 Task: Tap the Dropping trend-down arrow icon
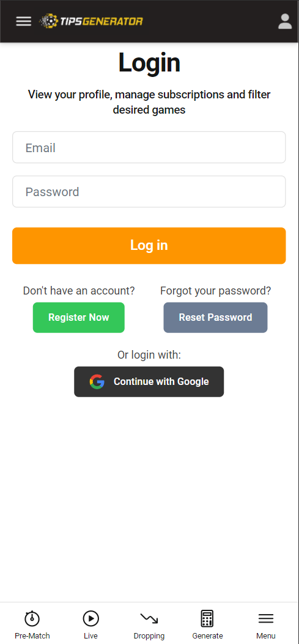(149, 618)
